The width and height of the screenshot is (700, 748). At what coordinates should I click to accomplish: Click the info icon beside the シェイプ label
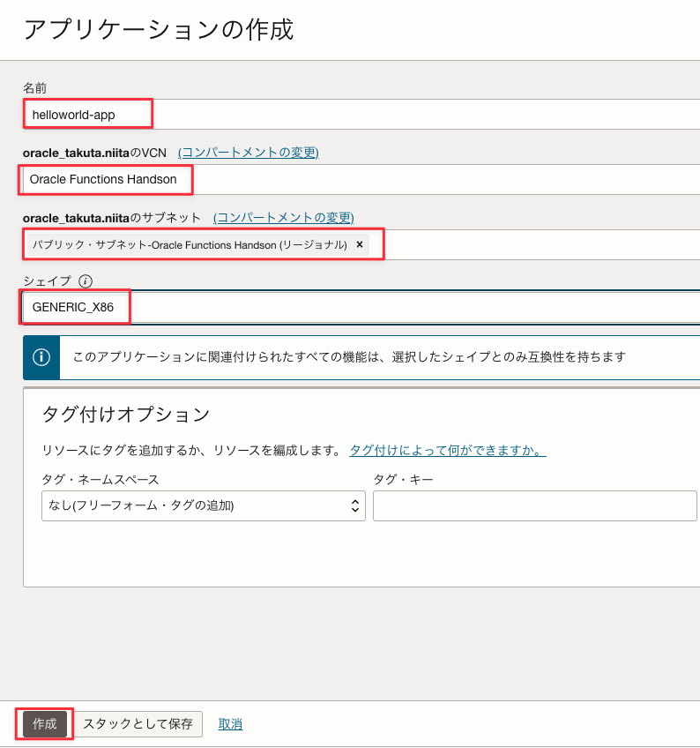coord(86,281)
